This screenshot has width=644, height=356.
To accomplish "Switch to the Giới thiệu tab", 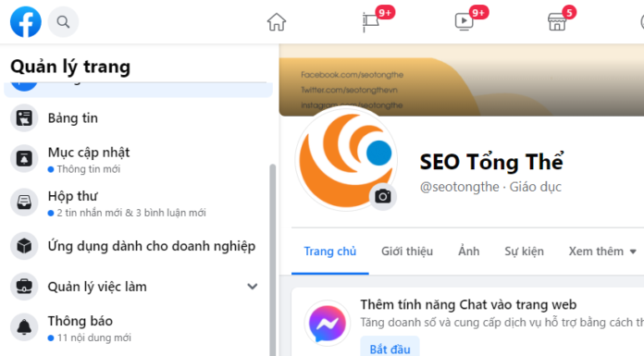I will pyautogui.click(x=407, y=252).
